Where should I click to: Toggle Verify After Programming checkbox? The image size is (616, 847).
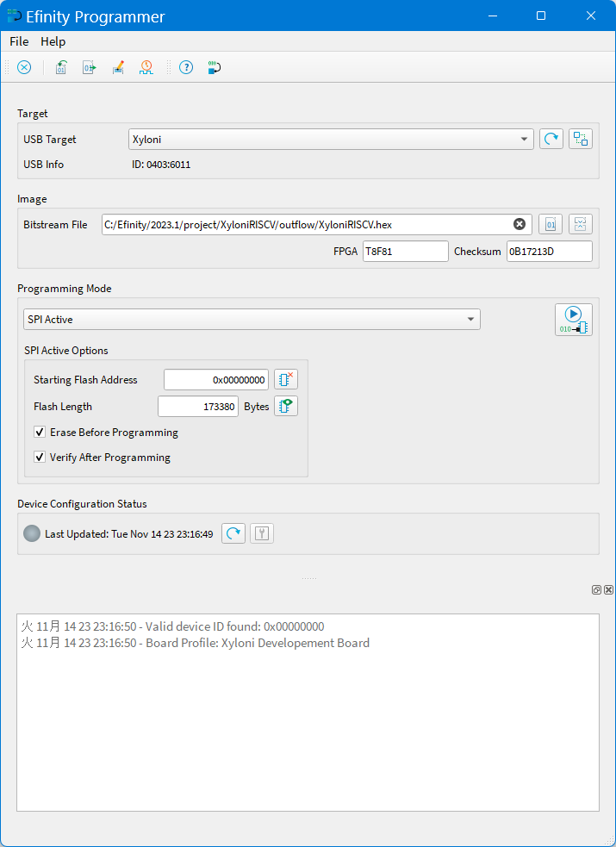pos(40,458)
